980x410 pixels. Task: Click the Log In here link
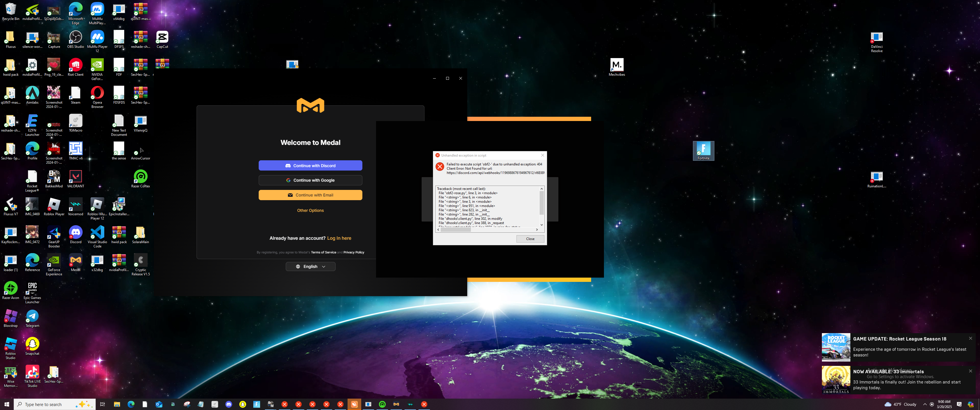[x=339, y=238]
